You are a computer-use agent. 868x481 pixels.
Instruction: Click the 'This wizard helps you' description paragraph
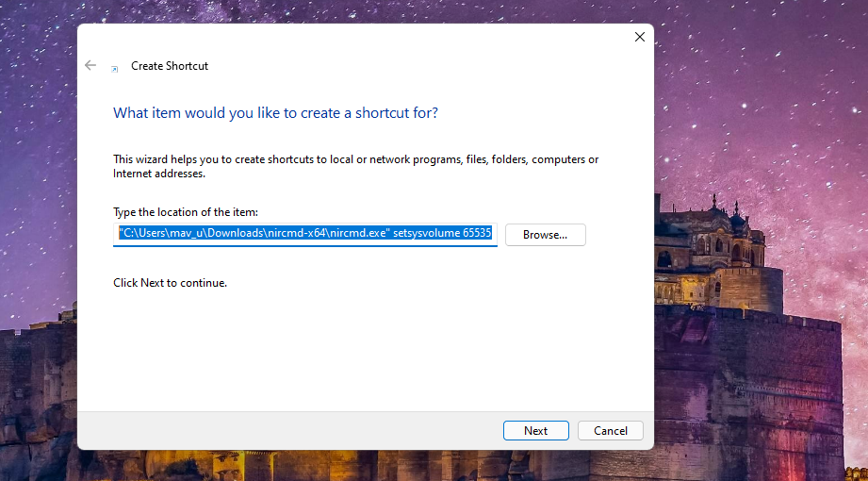tap(356, 166)
